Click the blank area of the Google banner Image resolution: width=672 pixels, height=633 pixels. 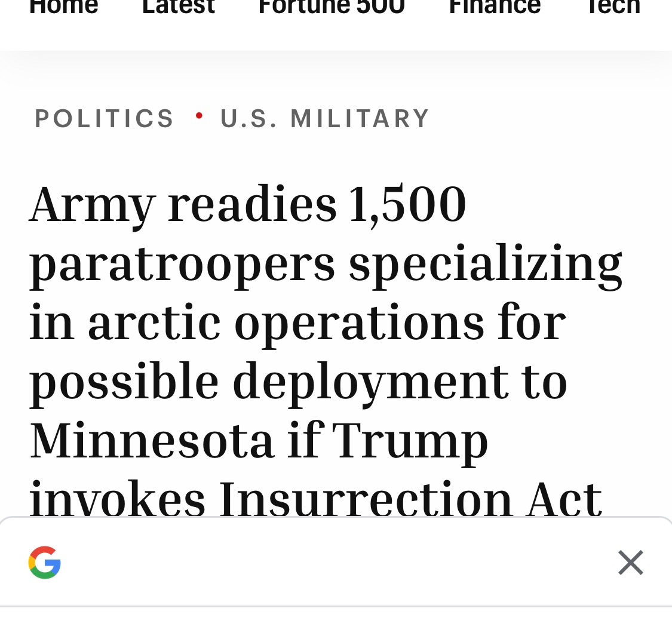[335, 563]
